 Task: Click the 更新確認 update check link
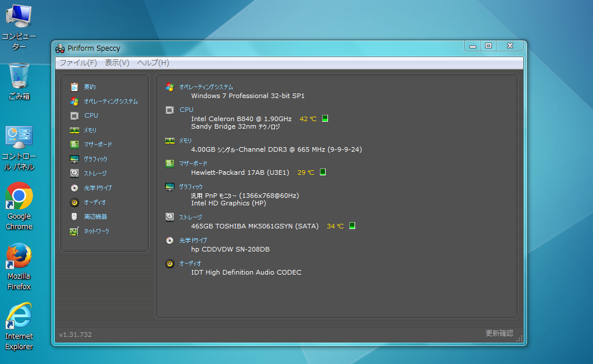point(499,333)
